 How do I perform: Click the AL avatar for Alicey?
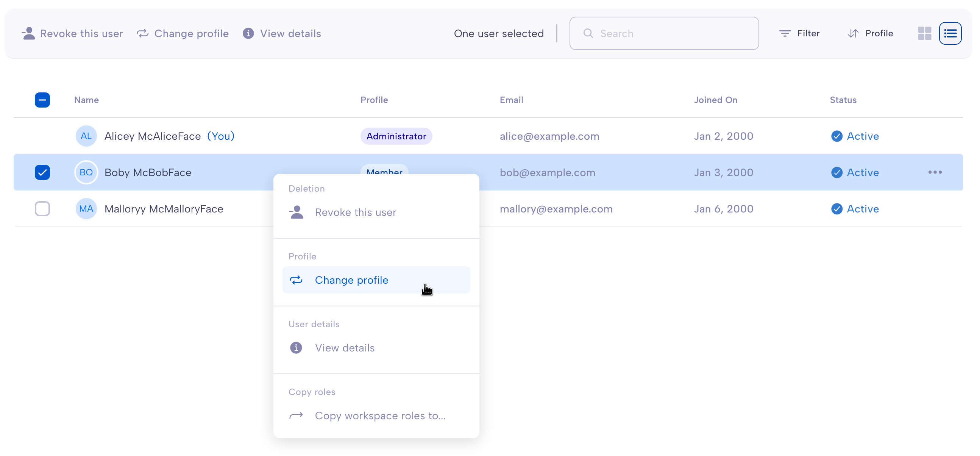tap(86, 136)
